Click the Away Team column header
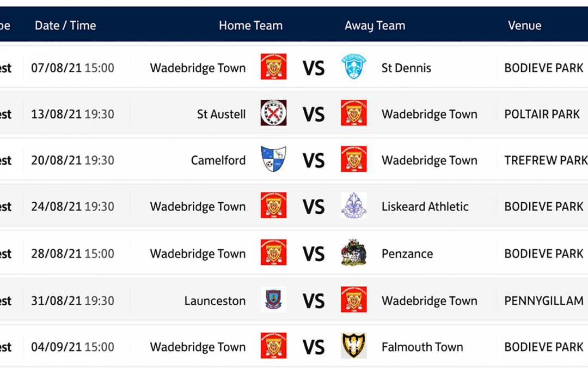 [375, 25]
